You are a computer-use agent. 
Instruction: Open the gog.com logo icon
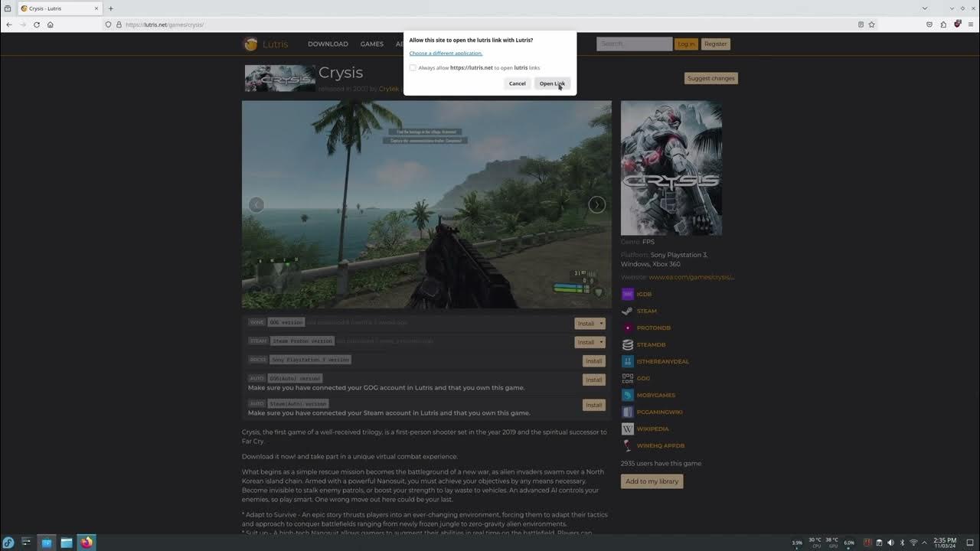point(628,378)
